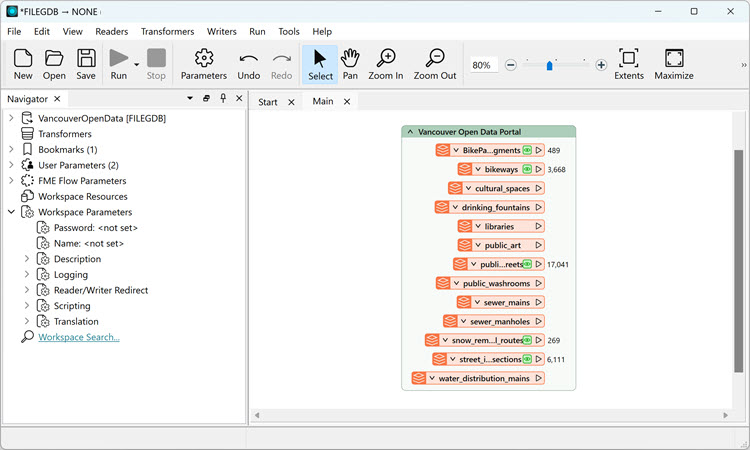Open the Parameters gear tool

click(204, 64)
